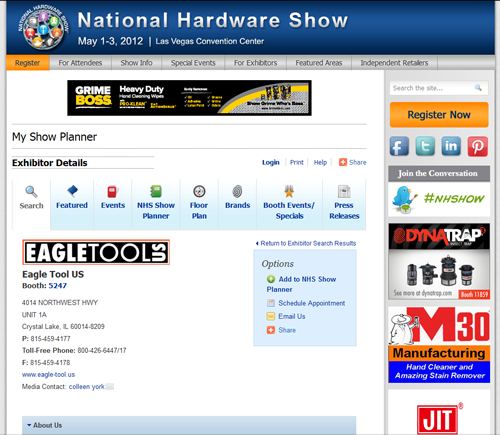Open the Twitter social icon
The height and width of the screenshot is (435, 500).
pos(425,146)
